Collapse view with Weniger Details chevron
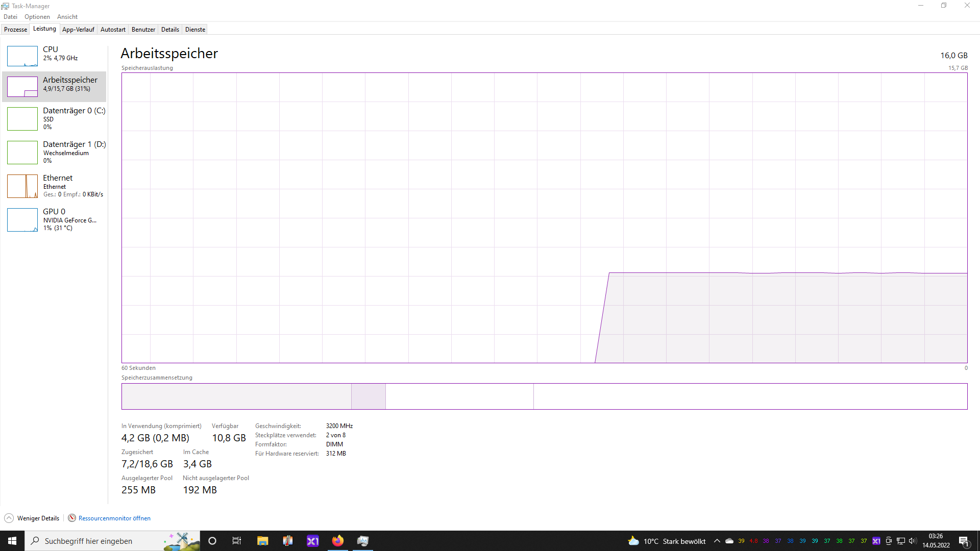Viewport: 980px width, 551px height. (x=9, y=518)
